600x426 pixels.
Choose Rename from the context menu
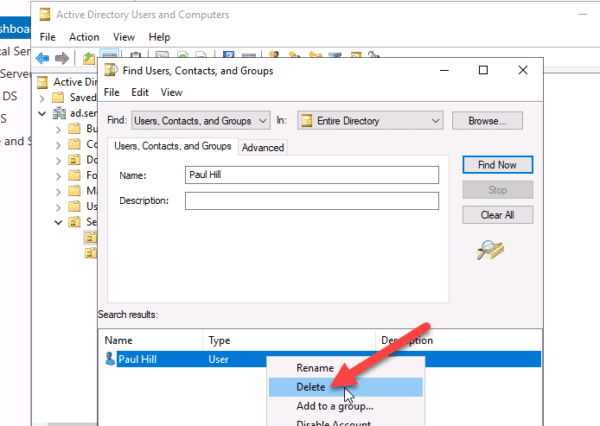[315, 367]
